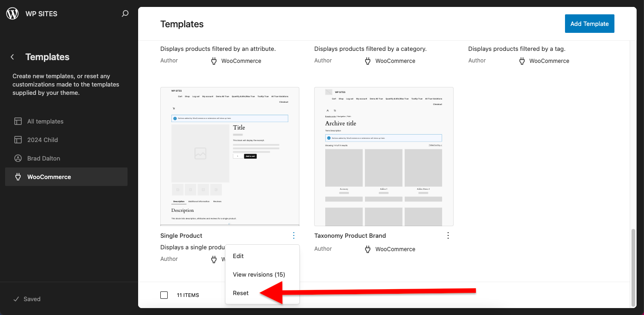Choose Edit from the context menu
The image size is (644, 315).
tap(238, 256)
